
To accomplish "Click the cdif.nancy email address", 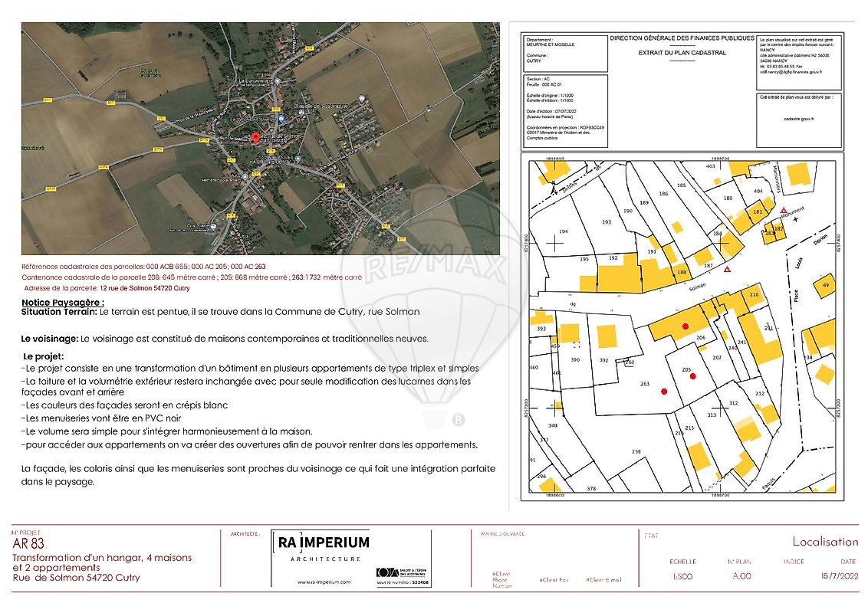I will [791, 72].
